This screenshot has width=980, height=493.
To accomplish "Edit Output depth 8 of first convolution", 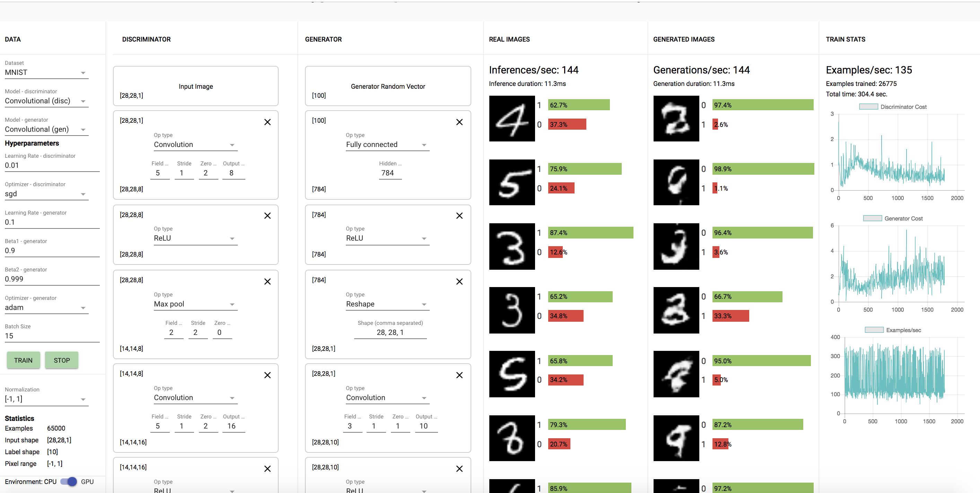I will coord(234,173).
